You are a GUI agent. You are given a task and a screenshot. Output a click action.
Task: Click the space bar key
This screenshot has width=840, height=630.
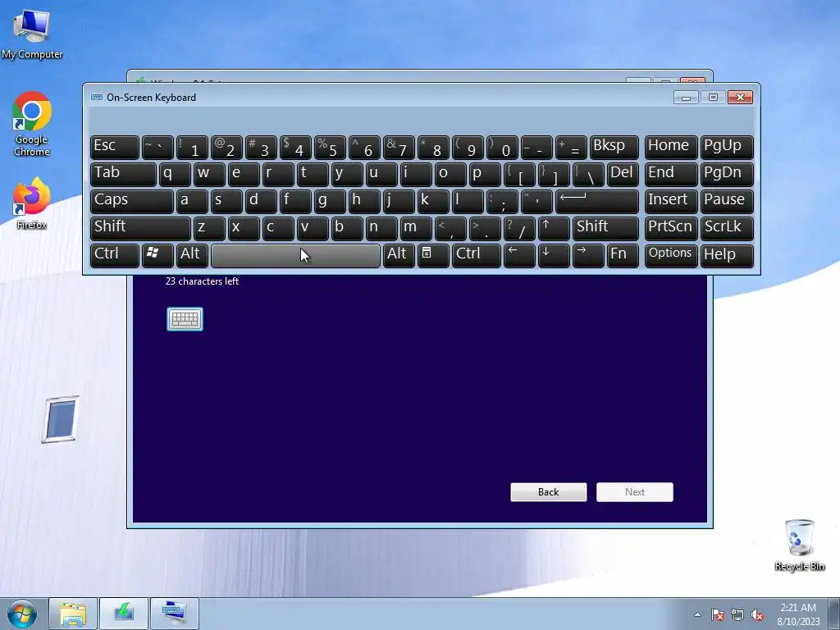[295, 256]
